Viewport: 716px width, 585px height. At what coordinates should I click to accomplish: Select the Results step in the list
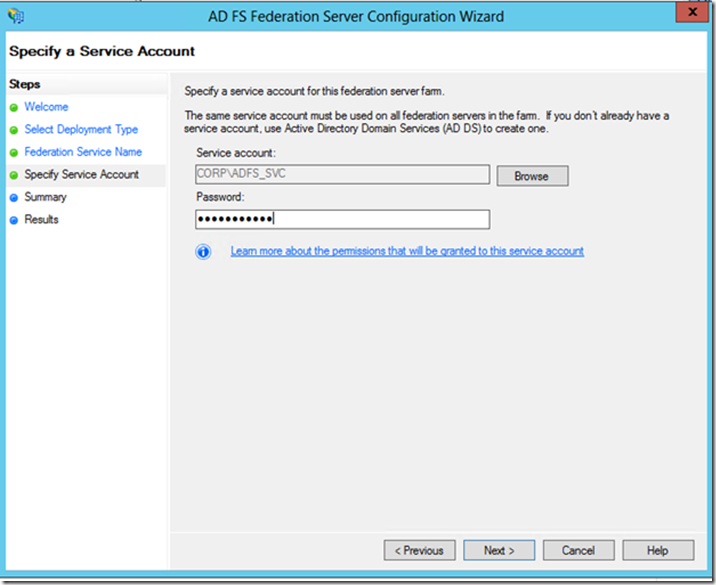point(41,220)
